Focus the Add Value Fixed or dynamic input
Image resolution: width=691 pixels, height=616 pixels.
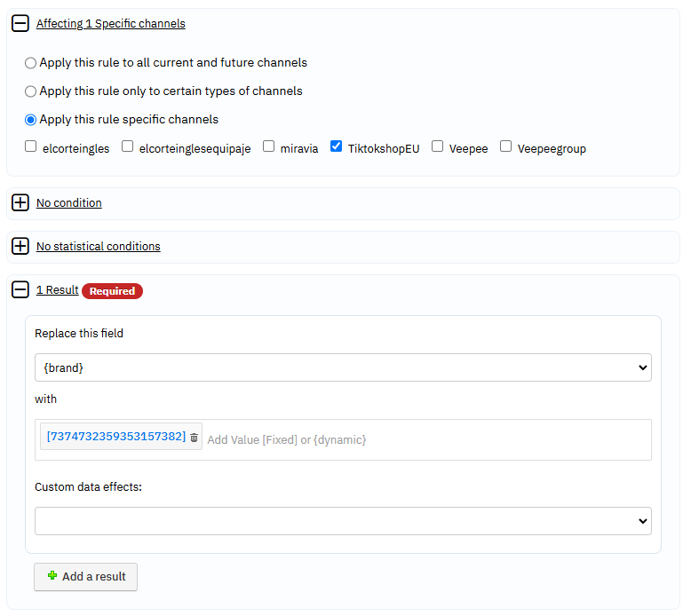pos(427,440)
